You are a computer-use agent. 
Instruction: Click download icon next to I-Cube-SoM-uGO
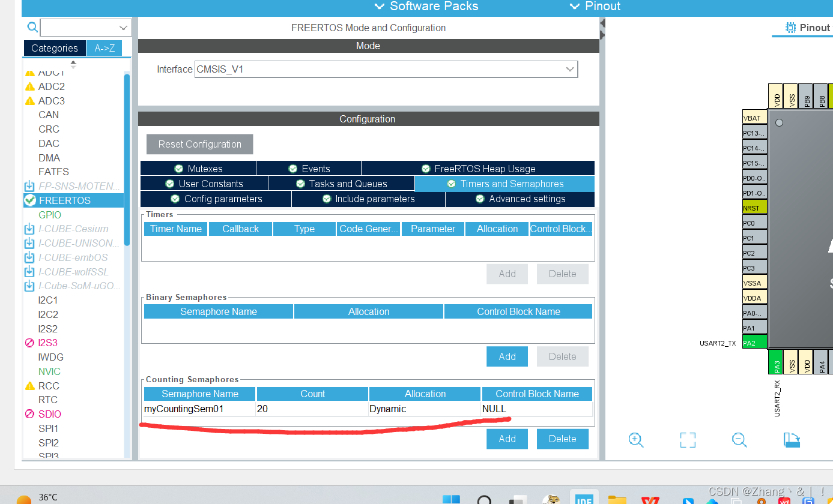(29, 286)
